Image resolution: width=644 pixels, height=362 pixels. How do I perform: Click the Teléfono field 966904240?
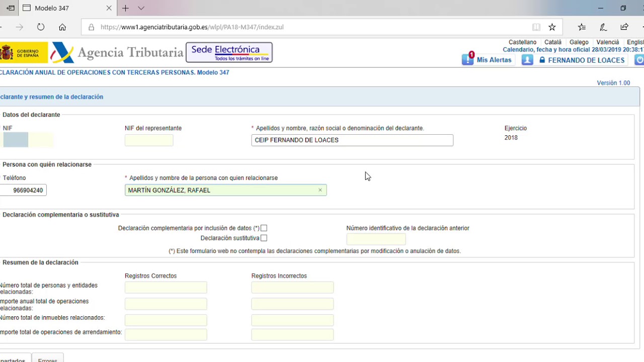coord(23,191)
